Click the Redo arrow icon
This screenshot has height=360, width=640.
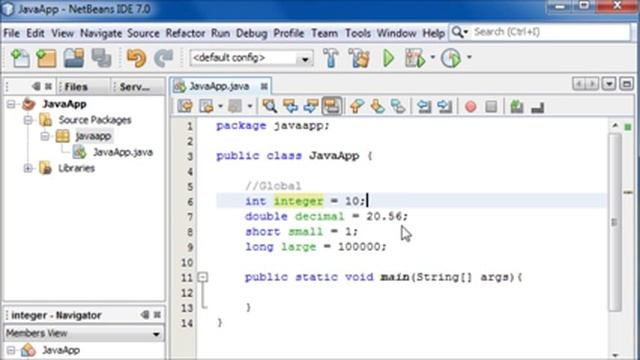[164, 58]
